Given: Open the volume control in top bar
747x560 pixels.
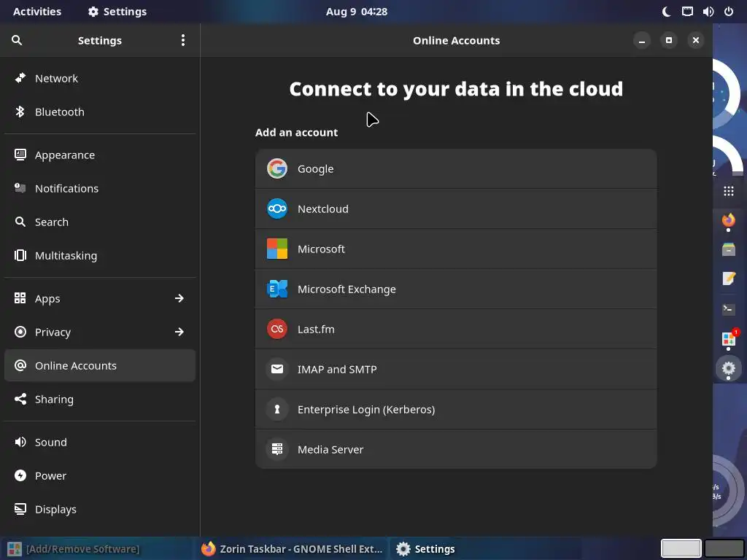Looking at the screenshot, I should (x=708, y=12).
